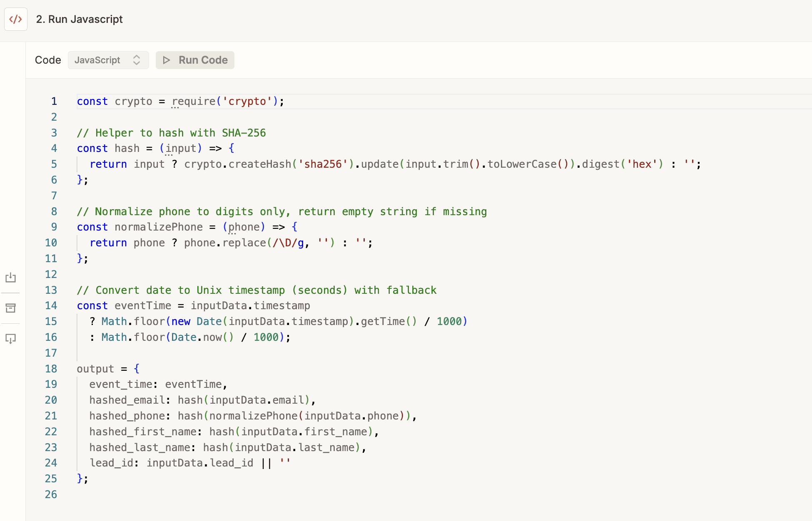This screenshot has width=812, height=521.
Task: Click the up-down chevrons beside JavaScript
Action: click(137, 60)
